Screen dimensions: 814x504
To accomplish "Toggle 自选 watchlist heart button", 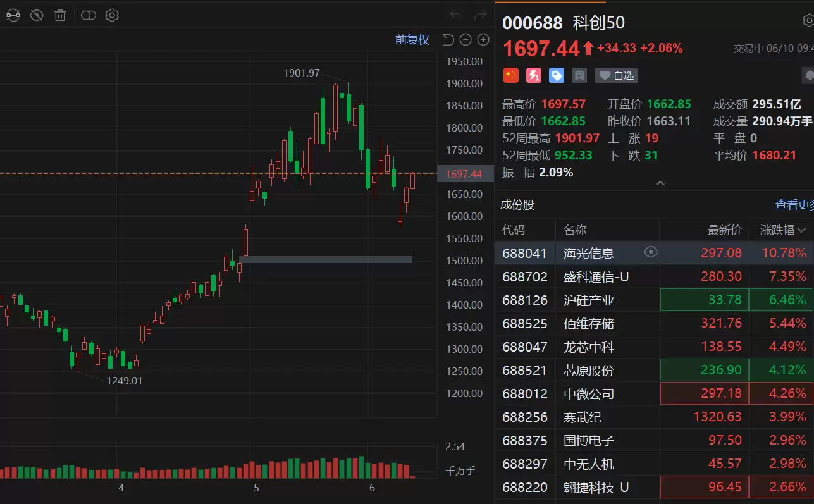I will click(616, 75).
